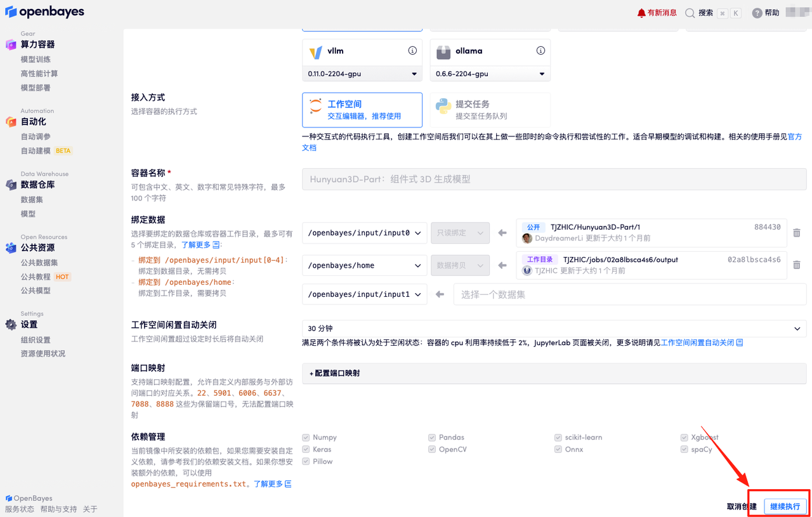Image resolution: width=812 pixels, height=517 pixels.
Task: Toggle the Numpy checkbox
Action: point(306,438)
